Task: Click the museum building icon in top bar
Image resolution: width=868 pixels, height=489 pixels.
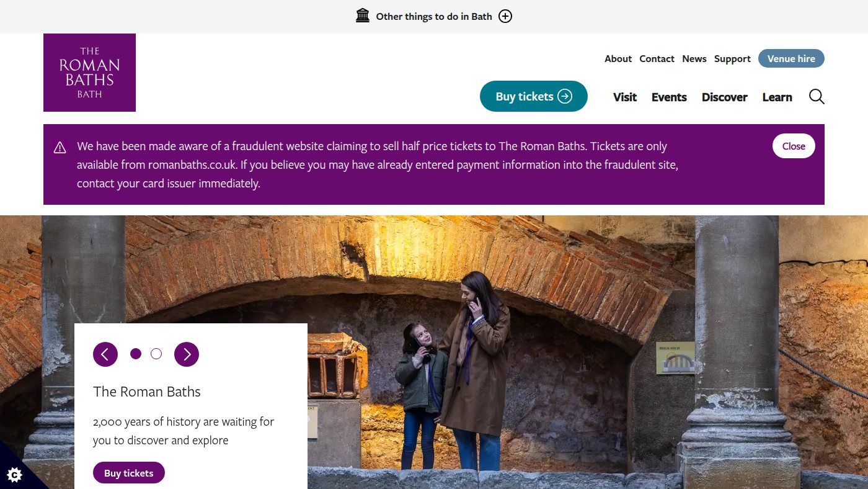Action: tap(363, 16)
